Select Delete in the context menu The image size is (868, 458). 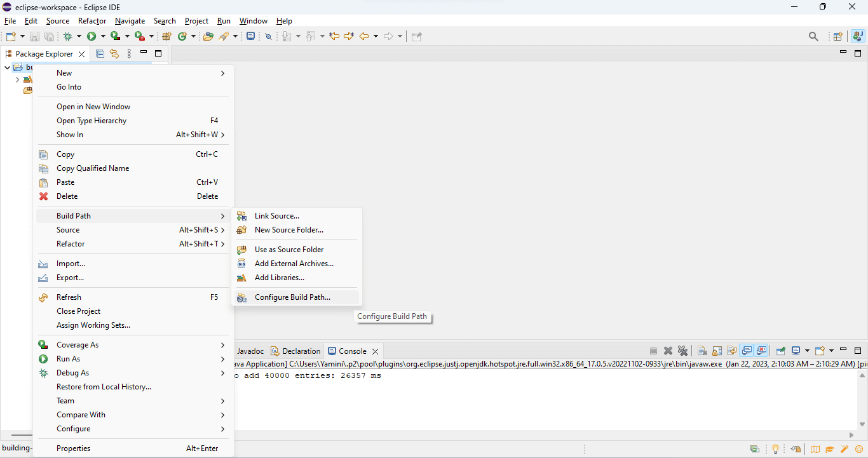point(133,196)
